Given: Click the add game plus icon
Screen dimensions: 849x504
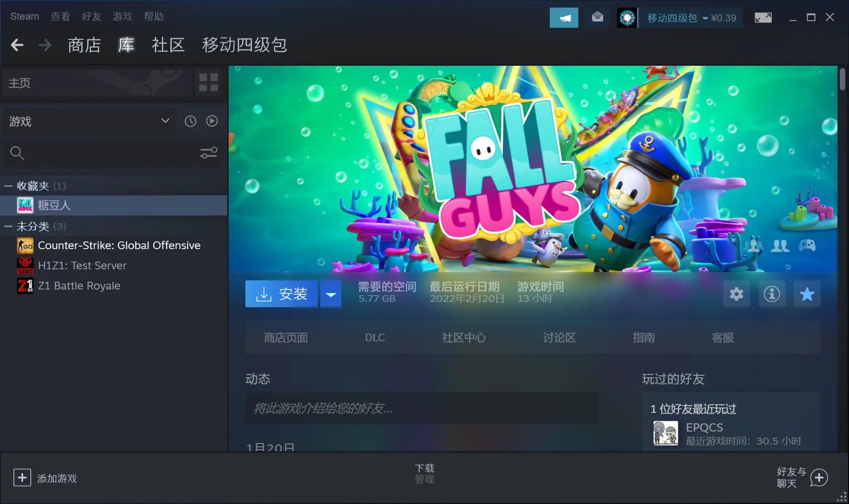Looking at the screenshot, I should pos(22,478).
